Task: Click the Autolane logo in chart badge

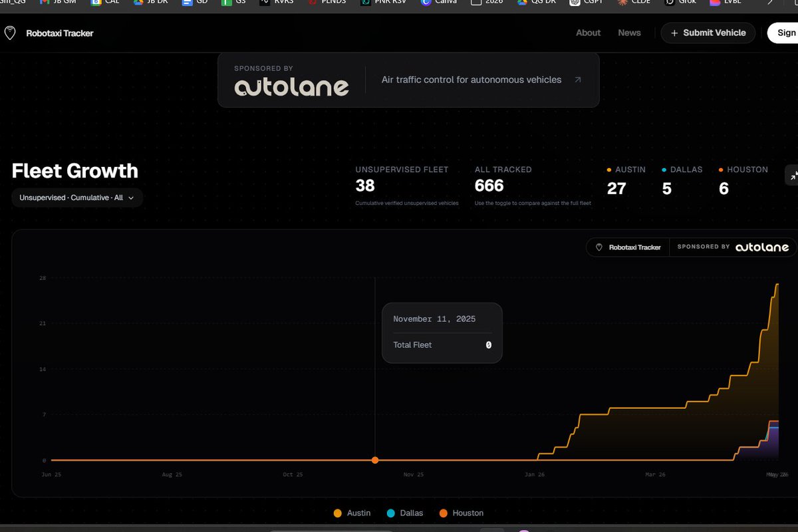Action: 762,247
